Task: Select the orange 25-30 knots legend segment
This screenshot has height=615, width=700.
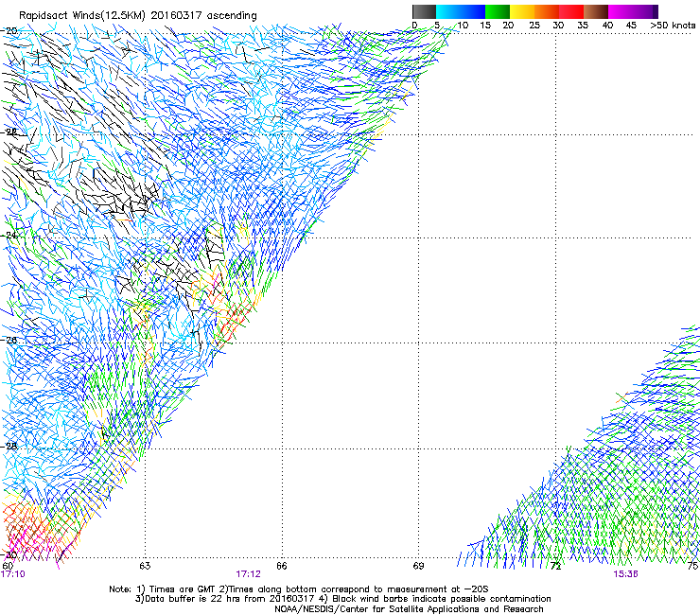Action: [547, 11]
